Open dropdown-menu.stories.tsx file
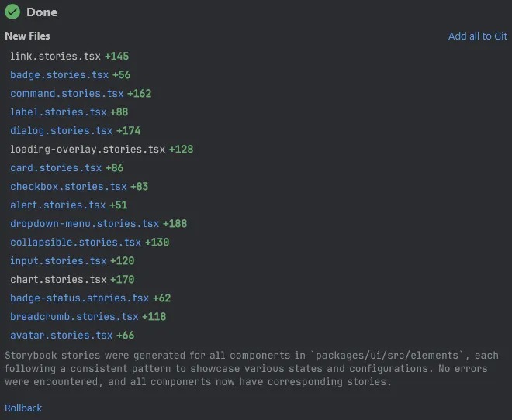Screen dimensions: 512x420 85,224
